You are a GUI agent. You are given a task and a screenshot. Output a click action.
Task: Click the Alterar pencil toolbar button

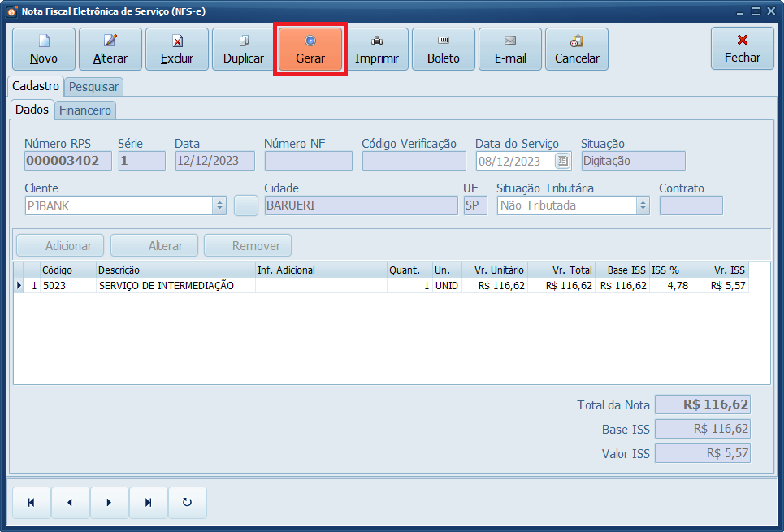110,50
